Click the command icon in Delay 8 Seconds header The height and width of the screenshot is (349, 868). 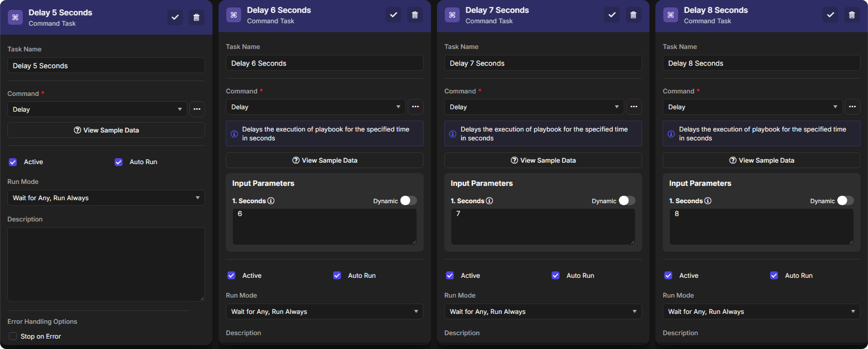point(671,15)
